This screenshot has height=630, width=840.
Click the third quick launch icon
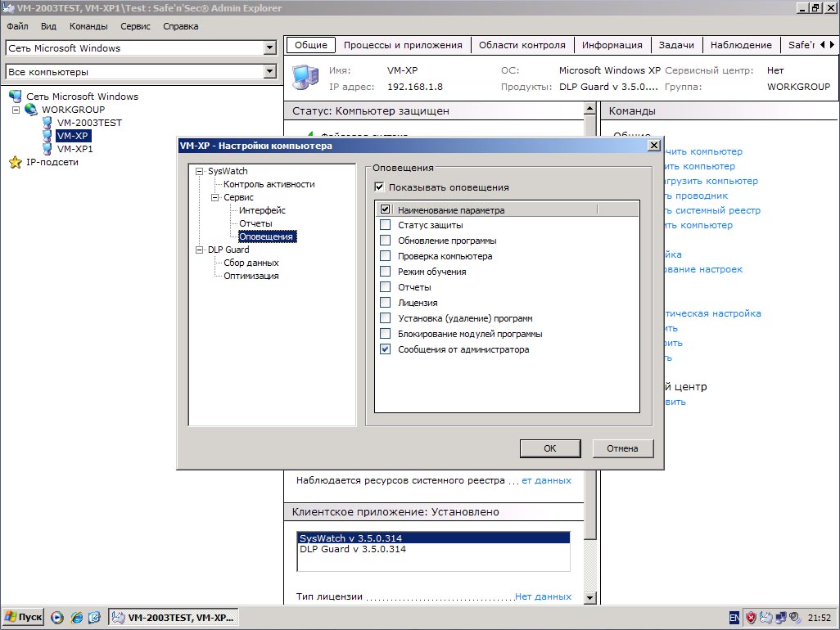[x=94, y=618]
